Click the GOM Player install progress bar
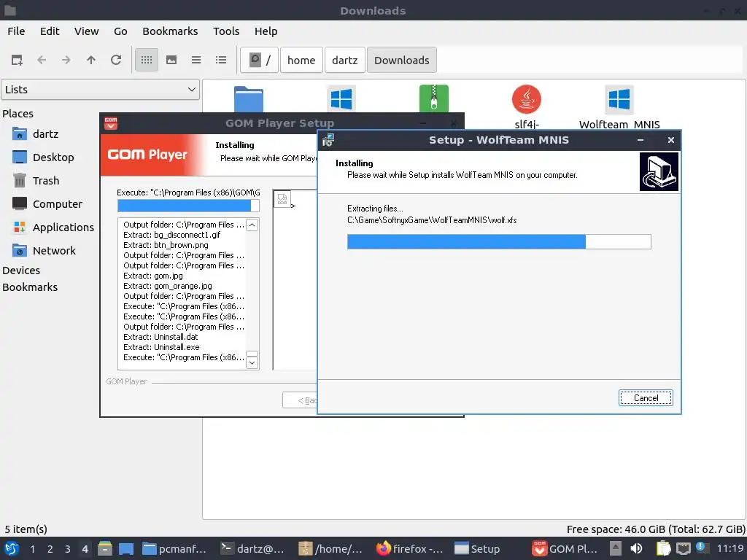The height and width of the screenshot is (560, 747). click(188, 206)
